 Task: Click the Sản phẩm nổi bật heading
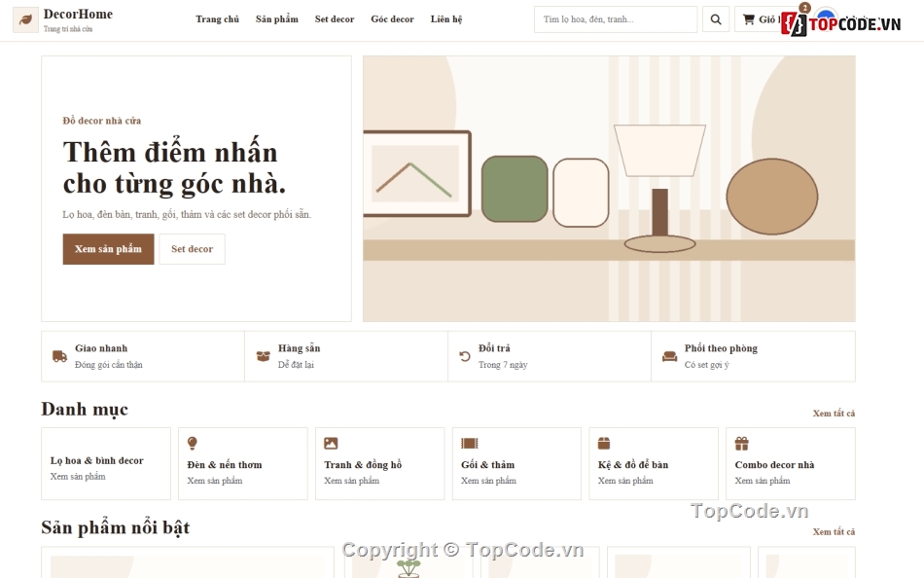point(116,527)
